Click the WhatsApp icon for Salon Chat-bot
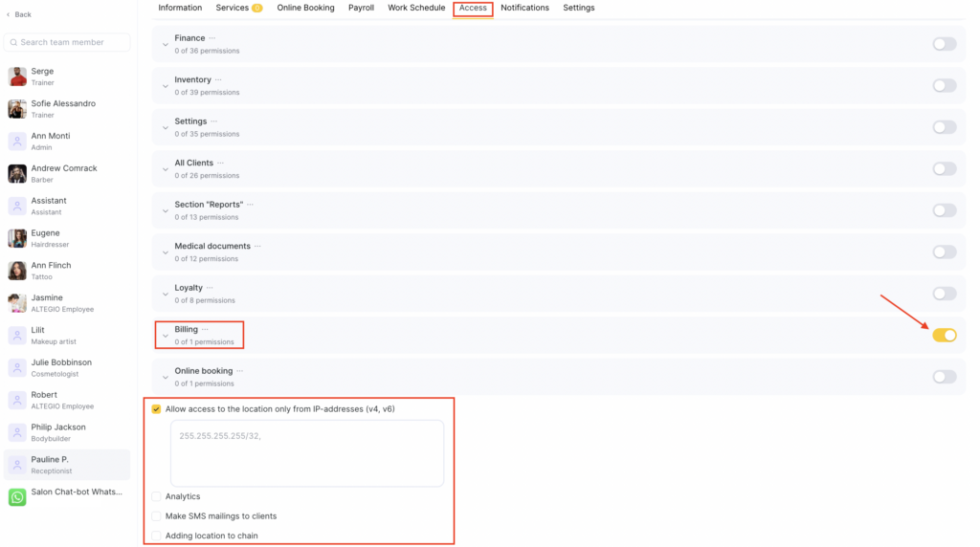 coord(17,497)
